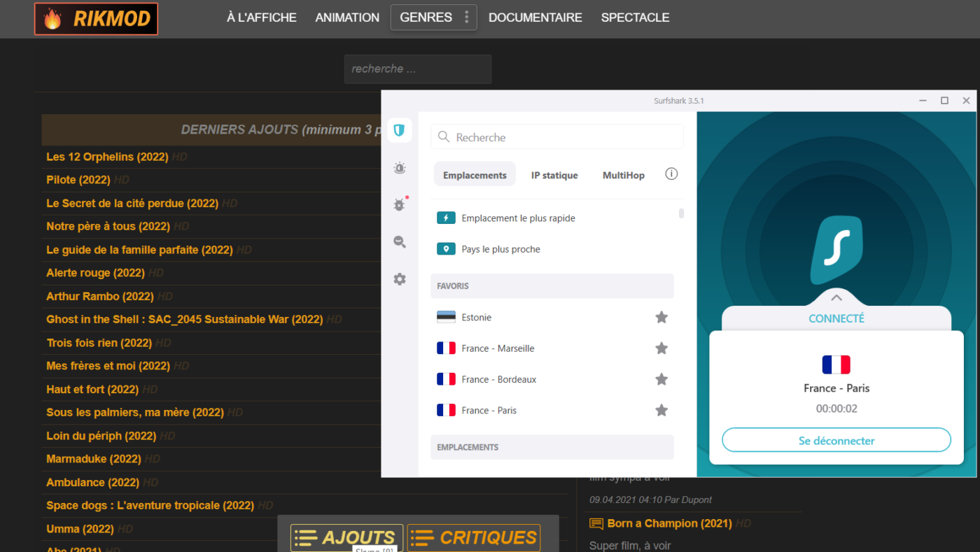Click the flag next to France - Bordeaux
980x552 pixels.
point(446,378)
